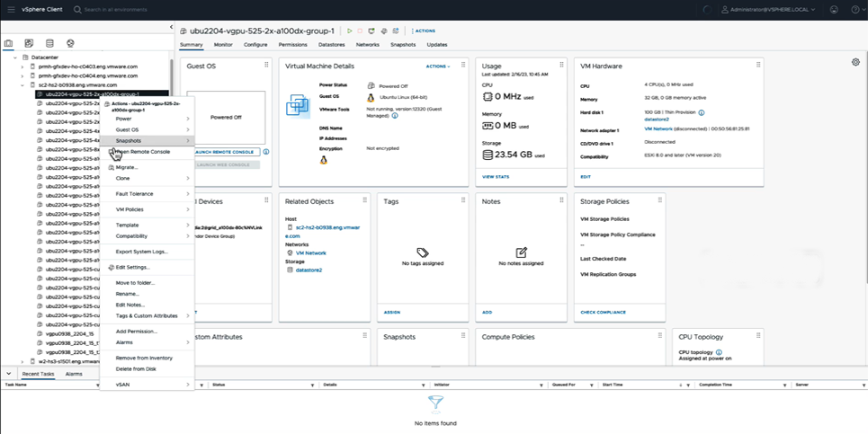The height and width of the screenshot is (434, 868).
Task: Click the info icon beside Launch Remote Console
Action: click(266, 152)
